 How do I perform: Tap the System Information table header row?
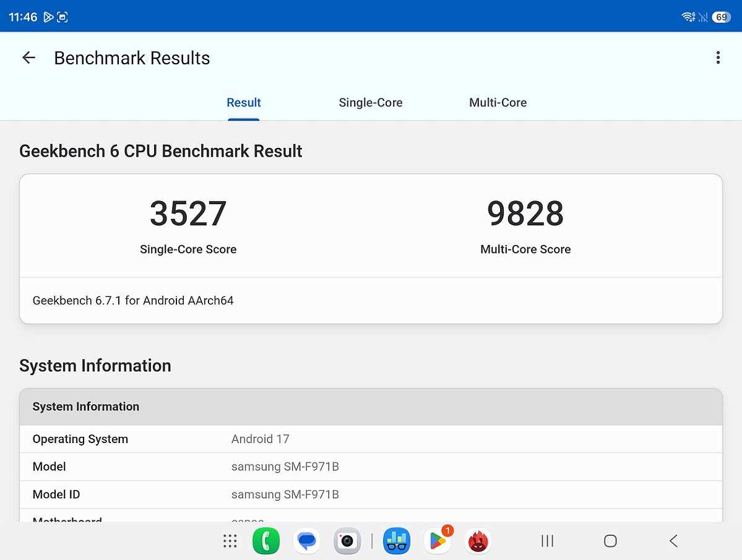point(371,407)
